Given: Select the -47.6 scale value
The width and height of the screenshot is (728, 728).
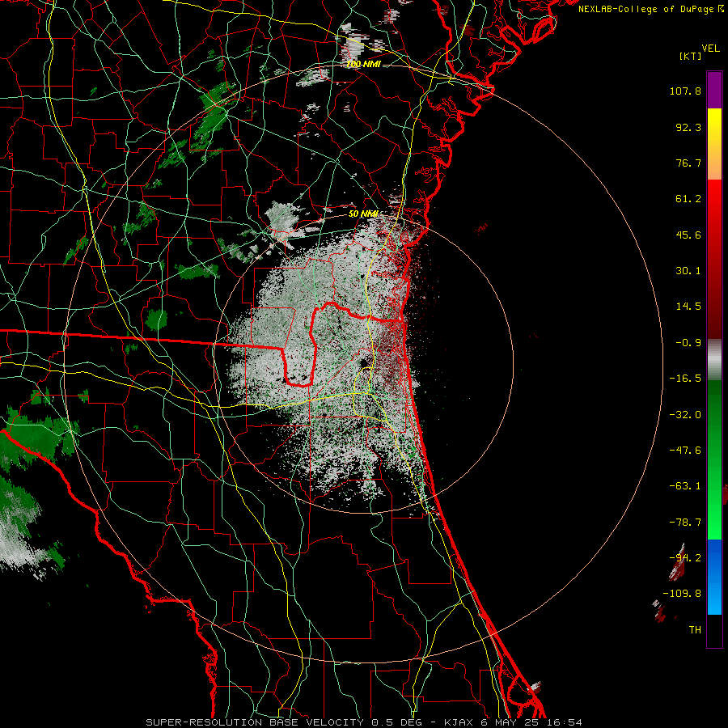Looking at the screenshot, I should [x=685, y=451].
